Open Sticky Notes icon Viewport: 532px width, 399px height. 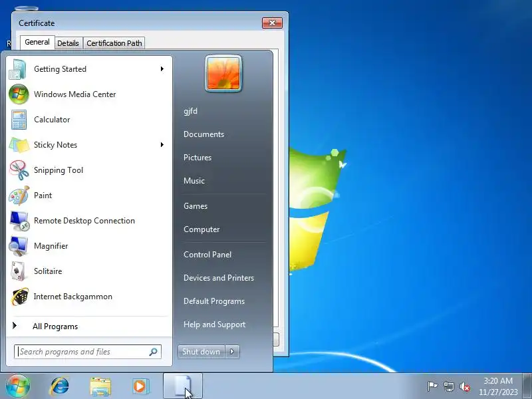pos(19,145)
